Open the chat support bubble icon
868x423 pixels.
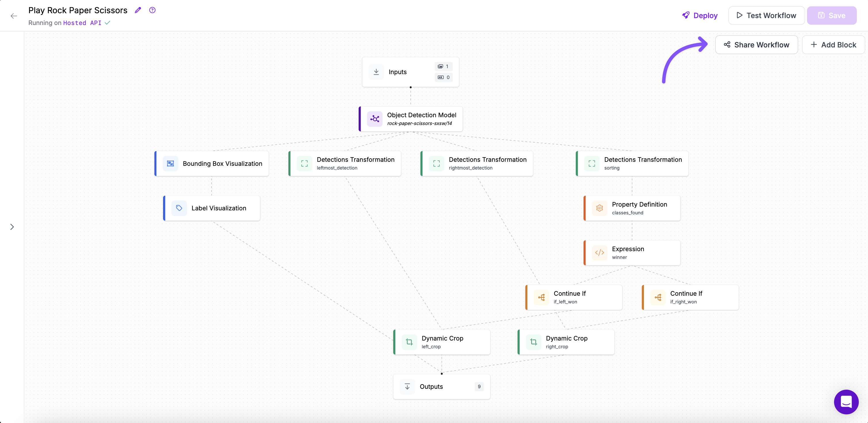pos(846,401)
